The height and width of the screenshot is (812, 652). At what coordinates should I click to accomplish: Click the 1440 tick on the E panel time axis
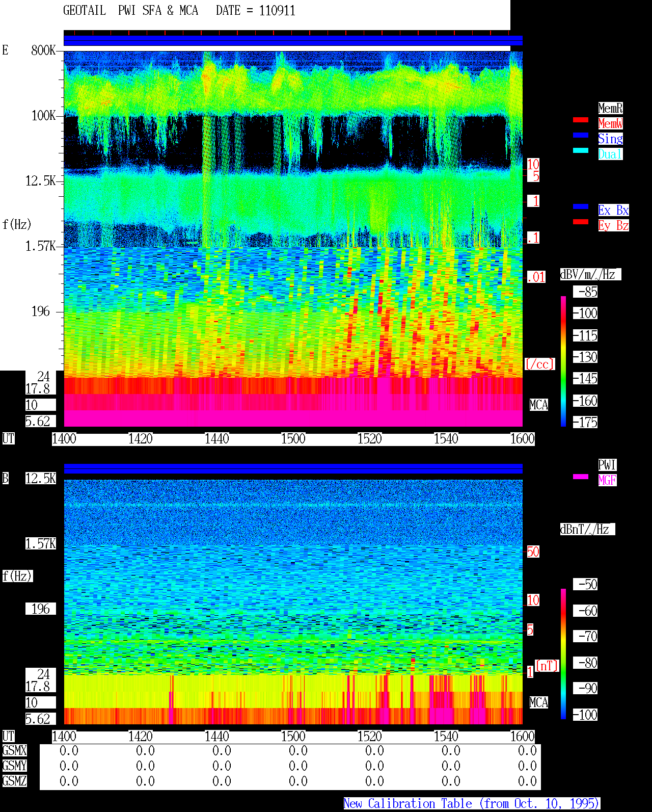click(217, 439)
